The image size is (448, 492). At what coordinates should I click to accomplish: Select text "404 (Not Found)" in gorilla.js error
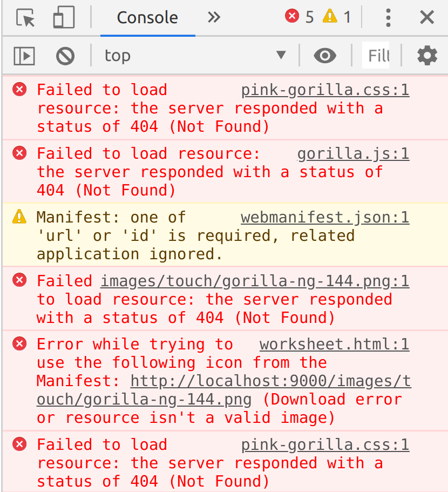coord(106,191)
